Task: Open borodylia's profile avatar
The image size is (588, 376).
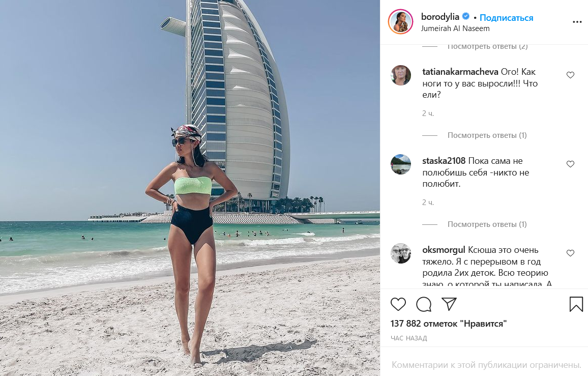Action: pyautogui.click(x=400, y=22)
